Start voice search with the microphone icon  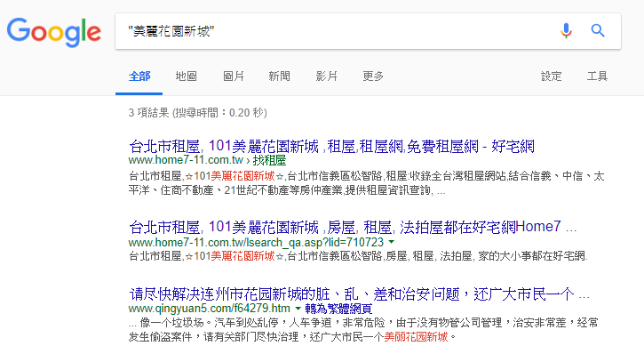[x=566, y=31]
